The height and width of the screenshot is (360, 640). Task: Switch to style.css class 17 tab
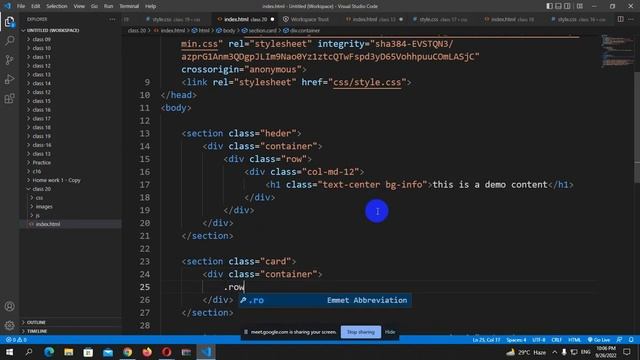(442, 19)
